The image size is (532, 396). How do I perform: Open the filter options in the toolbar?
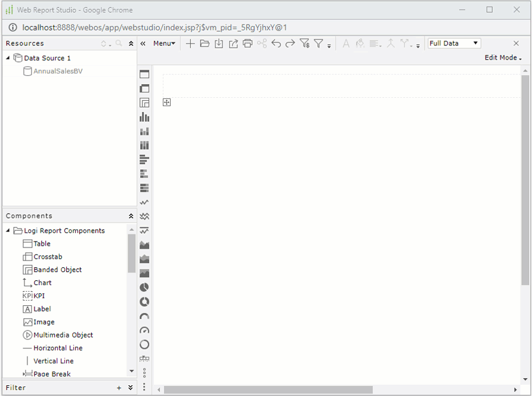319,43
